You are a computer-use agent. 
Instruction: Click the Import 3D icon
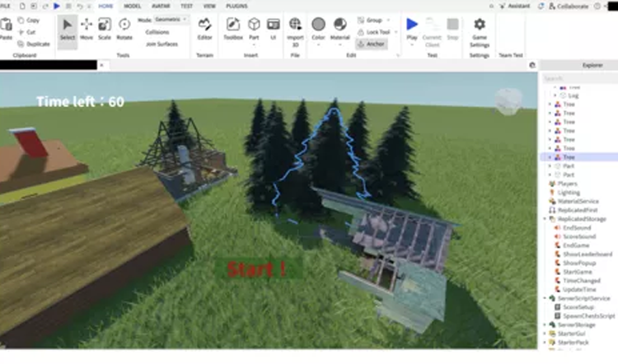click(x=295, y=28)
